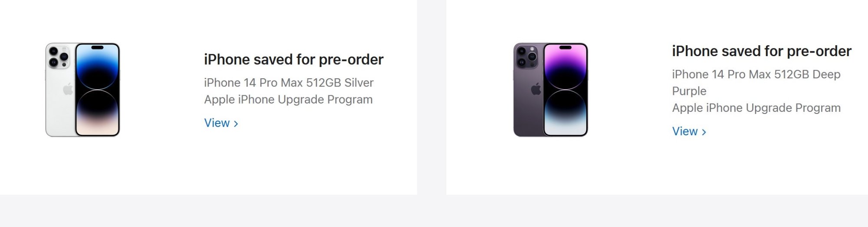Click "Apple iPhone Upgrade Program" under the Silver model
Viewport: 868px width, 227px height.
point(288,100)
